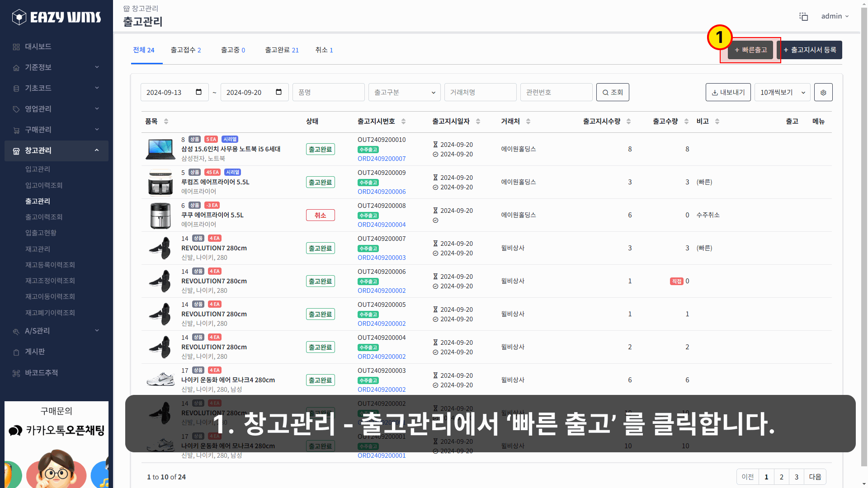Click the 빠른출고 quick shipment button
Viewport: 868px width, 488px height.
750,50
